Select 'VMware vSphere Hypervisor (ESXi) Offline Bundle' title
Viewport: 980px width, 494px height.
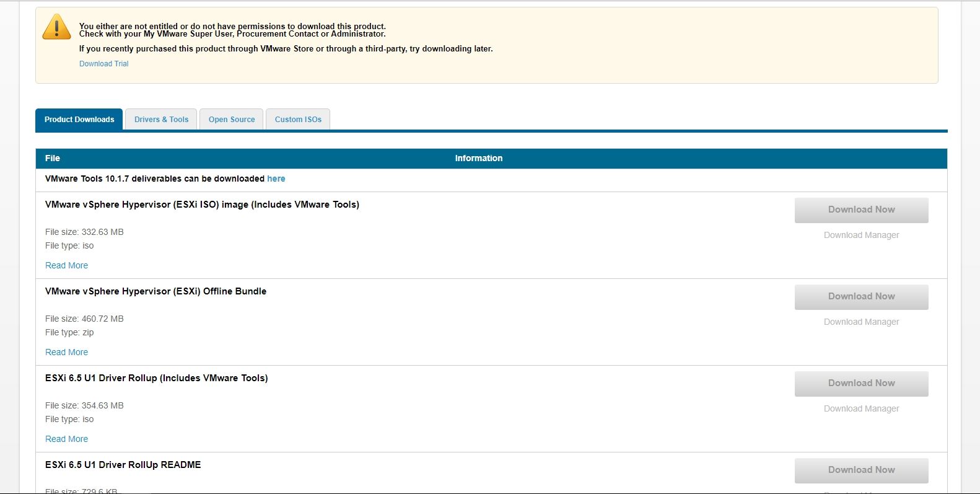point(155,291)
